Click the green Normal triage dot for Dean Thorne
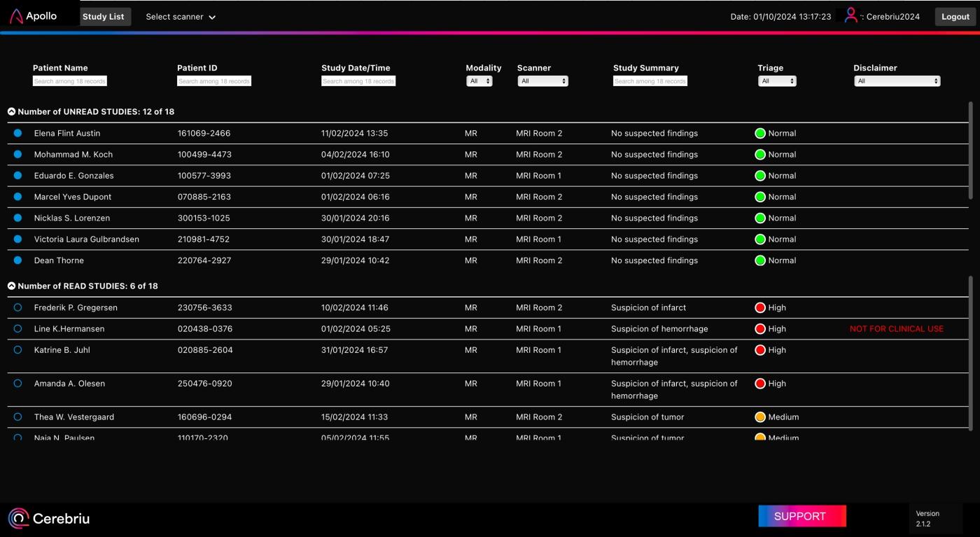This screenshot has width=980, height=537. 760,260
